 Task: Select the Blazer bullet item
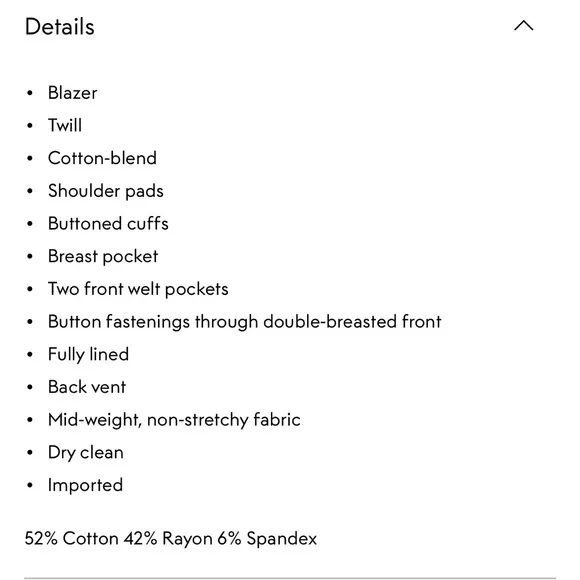coord(72,92)
